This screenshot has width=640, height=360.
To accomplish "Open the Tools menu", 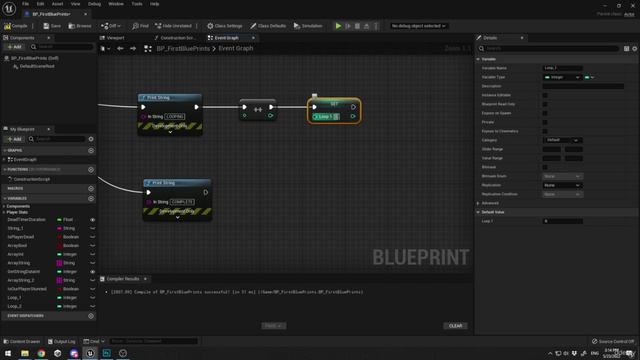I will (x=137, y=4).
